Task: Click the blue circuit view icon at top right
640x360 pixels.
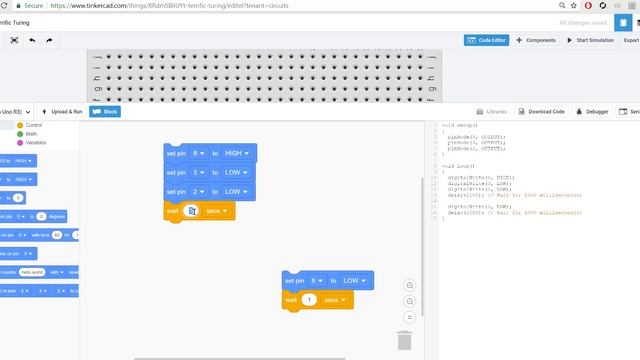Action: point(623,23)
